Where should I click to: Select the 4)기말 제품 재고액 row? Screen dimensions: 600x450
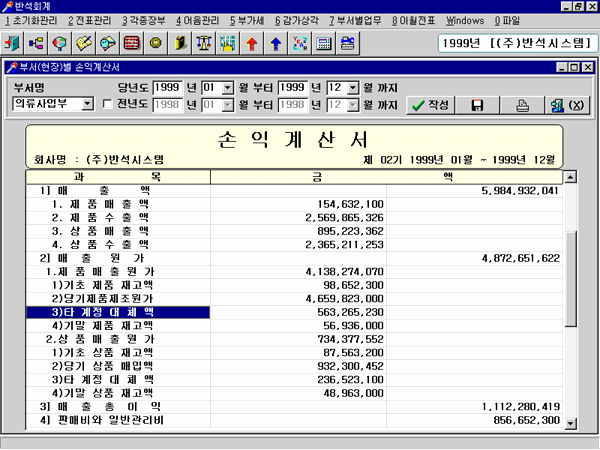tap(294, 326)
